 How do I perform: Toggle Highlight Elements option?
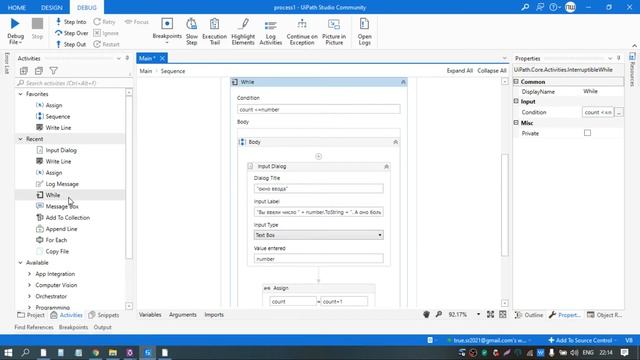pyautogui.click(x=243, y=31)
